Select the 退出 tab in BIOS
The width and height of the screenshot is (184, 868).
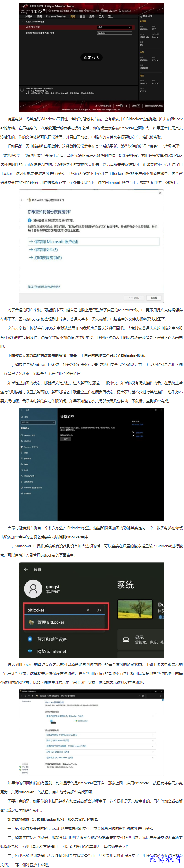click(x=111, y=16)
